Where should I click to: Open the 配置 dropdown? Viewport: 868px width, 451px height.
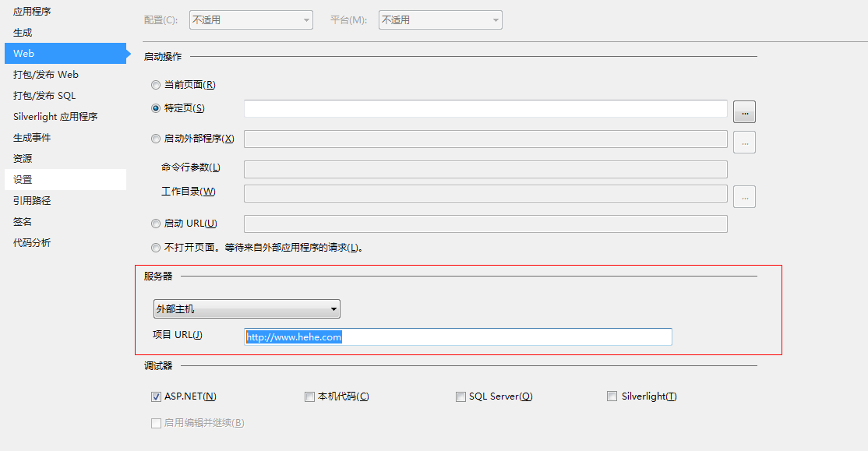pyautogui.click(x=252, y=20)
